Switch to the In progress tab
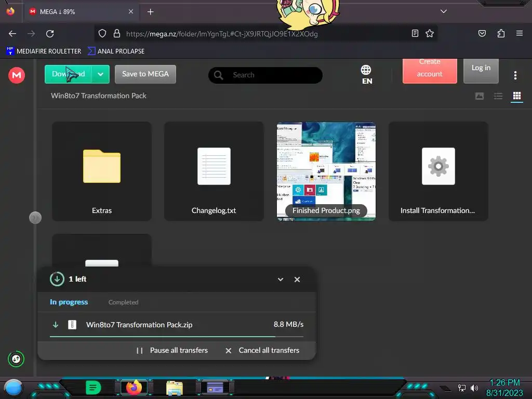532x399 pixels. point(69,302)
